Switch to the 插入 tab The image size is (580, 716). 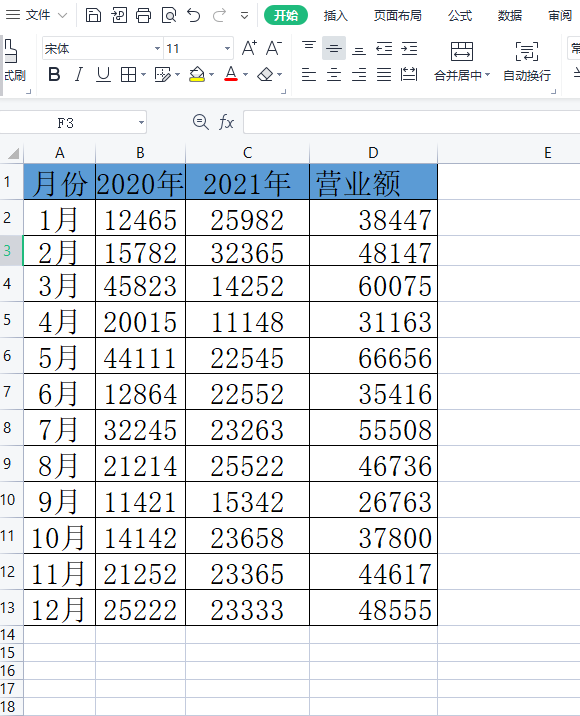(336, 16)
